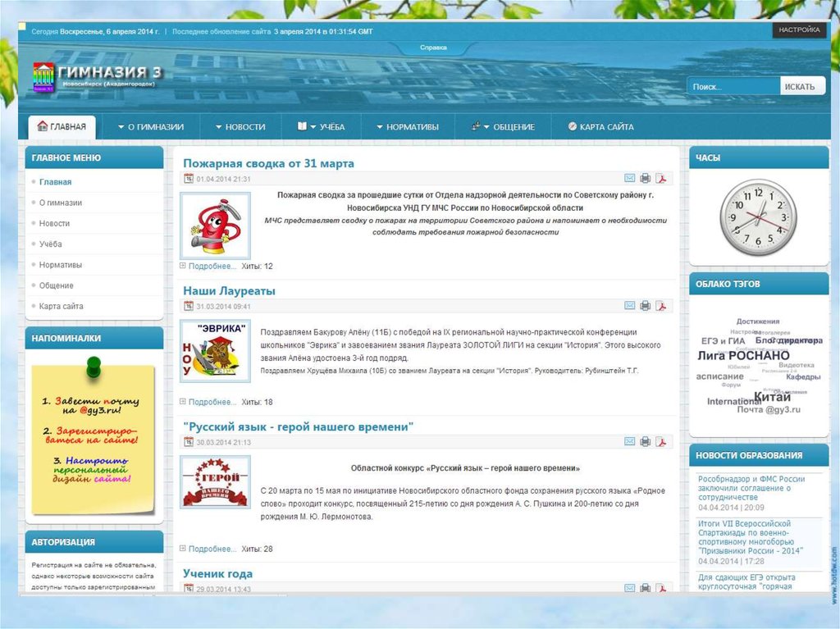This screenshot has height=629, width=840.
Task: Click the book icon beside Учёба
Action: coord(302,126)
